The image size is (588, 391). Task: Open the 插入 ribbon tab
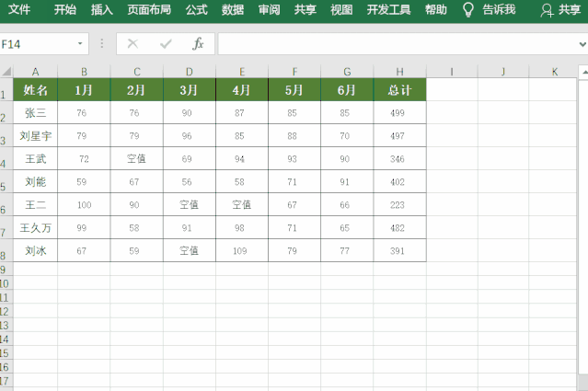tap(101, 9)
